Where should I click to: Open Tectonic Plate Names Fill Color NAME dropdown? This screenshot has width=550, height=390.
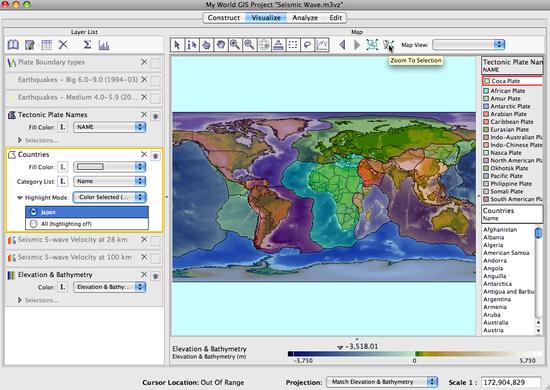(x=109, y=127)
